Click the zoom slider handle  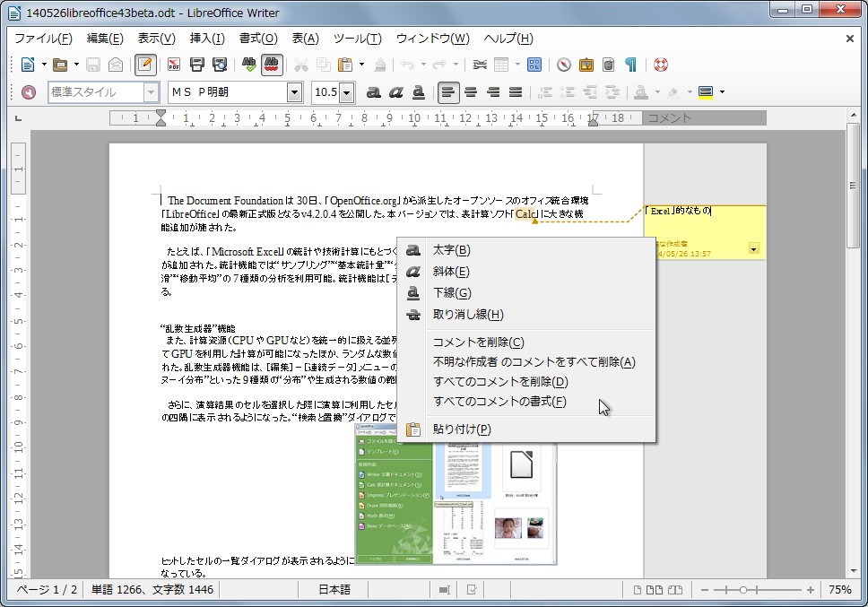click(x=743, y=590)
